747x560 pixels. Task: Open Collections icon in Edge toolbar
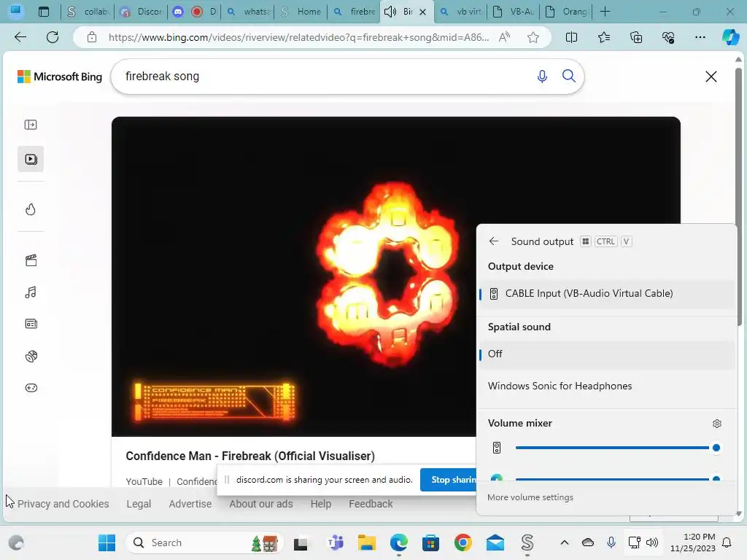(636, 37)
